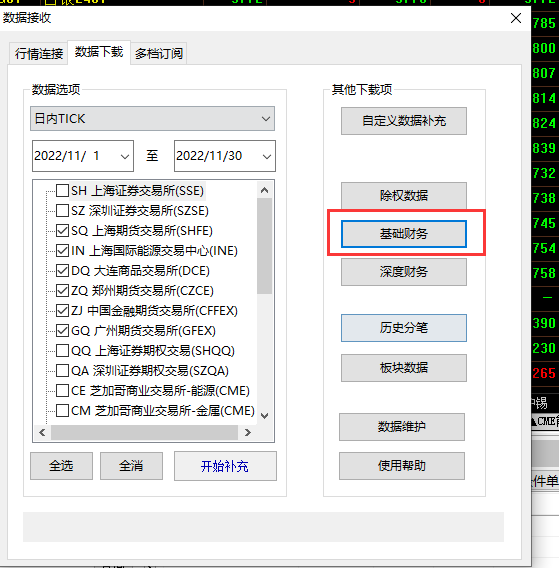The width and height of the screenshot is (559, 568).
Task: Uncheck SQ 上海期货交易所(SHFE) checkbox
Action: pos(62,230)
